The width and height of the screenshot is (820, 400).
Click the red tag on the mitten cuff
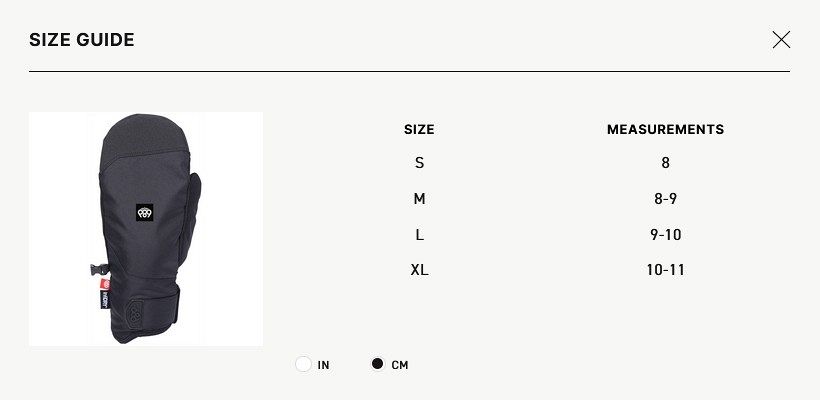[105, 285]
